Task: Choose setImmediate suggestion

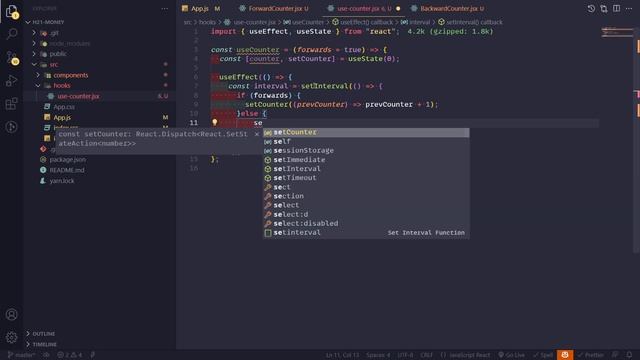Action: 366,160
